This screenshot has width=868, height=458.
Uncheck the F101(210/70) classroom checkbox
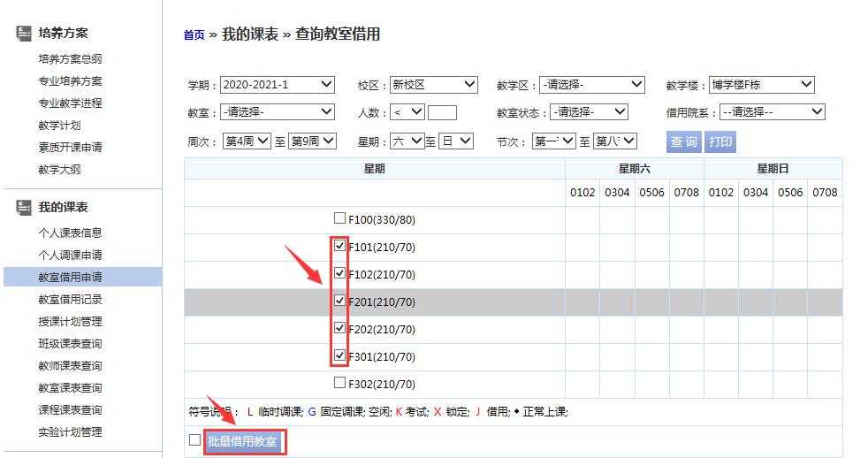(340, 247)
